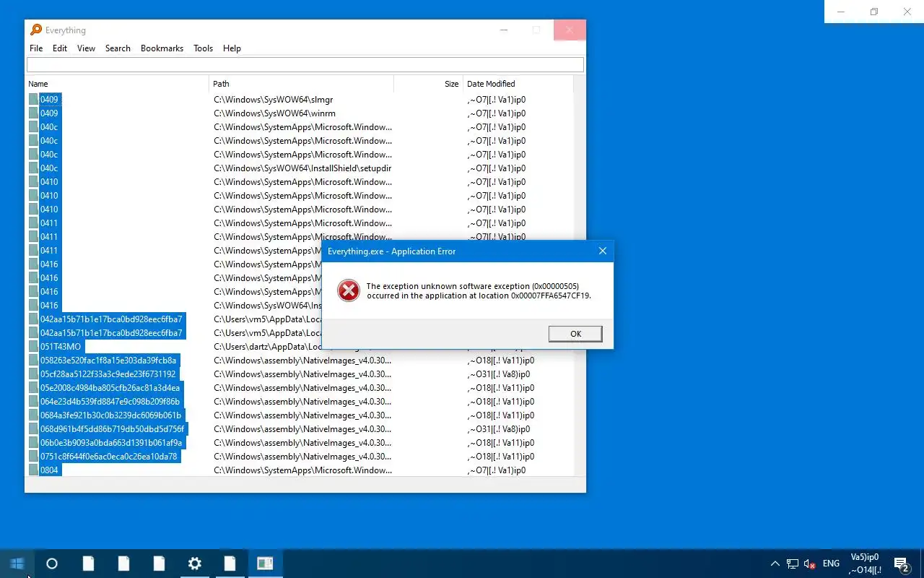Click folder icon of 040c InstallShield setupdir row
The width and height of the screenshot is (924, 578).
point(33,168)
